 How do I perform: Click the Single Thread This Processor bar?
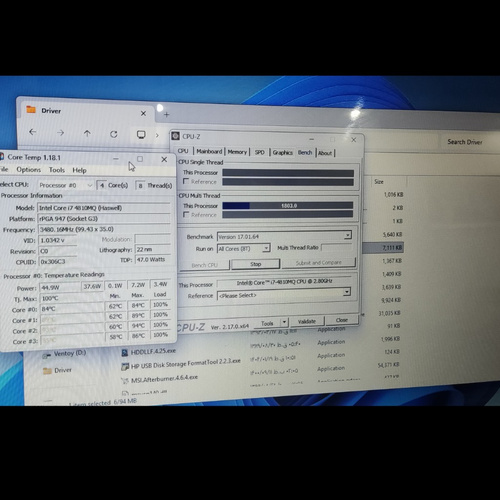coord(288,173)
